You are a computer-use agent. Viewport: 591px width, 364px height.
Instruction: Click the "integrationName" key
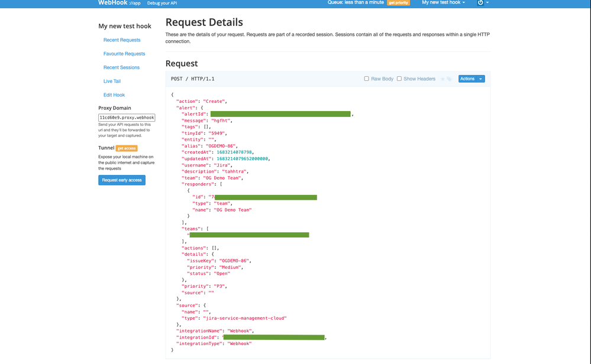(199, 331)
